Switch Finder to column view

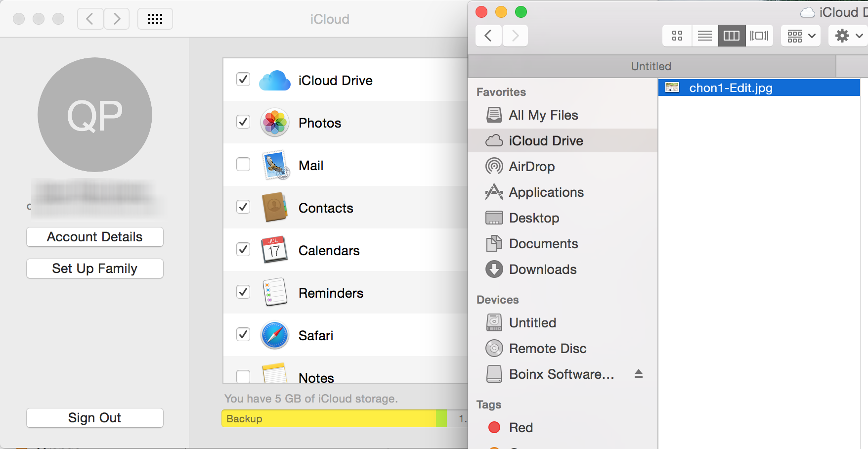click(732, 36)
